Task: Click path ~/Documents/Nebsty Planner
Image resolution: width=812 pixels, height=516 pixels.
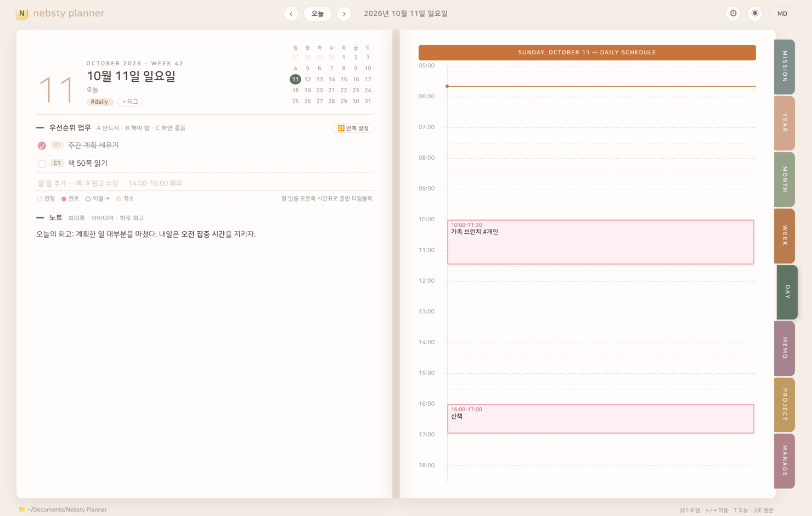Action: pos(67,510)
